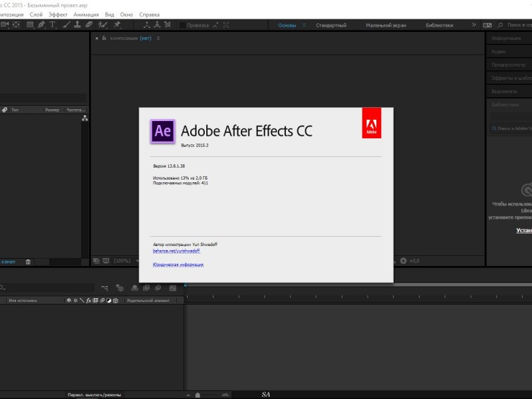Toggle the frame blend column header
The height and width of the screenshot is (399, 532).
click(x=95, y=301)
